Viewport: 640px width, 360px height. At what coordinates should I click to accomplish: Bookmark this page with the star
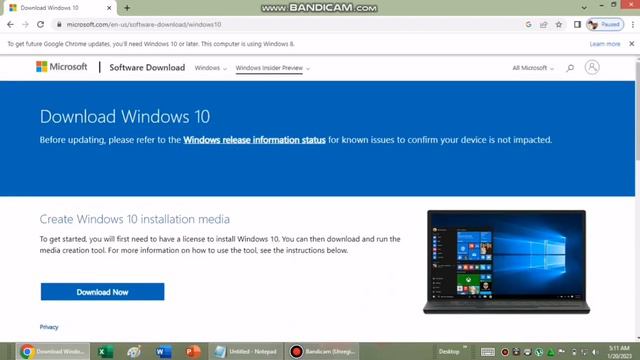click(559, 24)
